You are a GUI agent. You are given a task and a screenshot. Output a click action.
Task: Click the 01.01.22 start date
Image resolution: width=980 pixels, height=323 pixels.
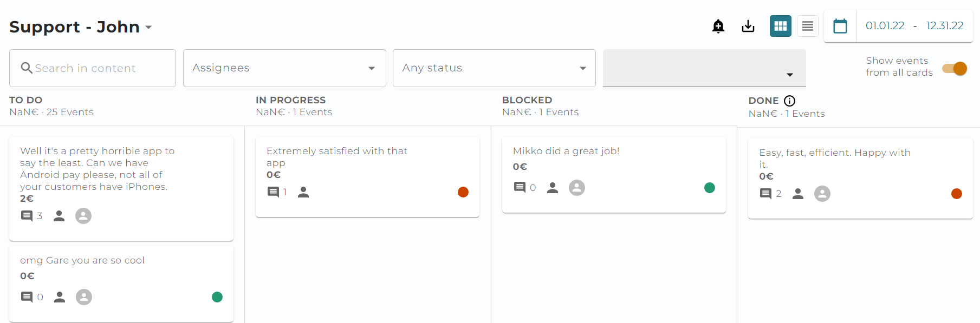coord(885,25)
